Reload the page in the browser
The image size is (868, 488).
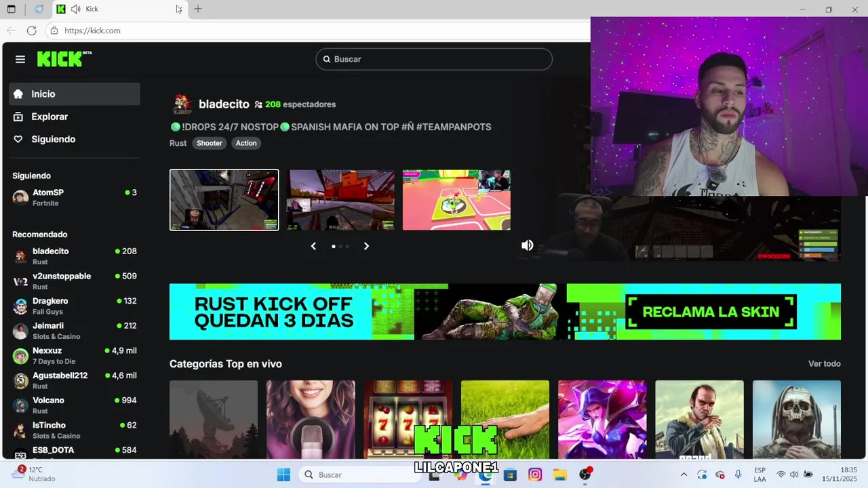pos(31,30)
